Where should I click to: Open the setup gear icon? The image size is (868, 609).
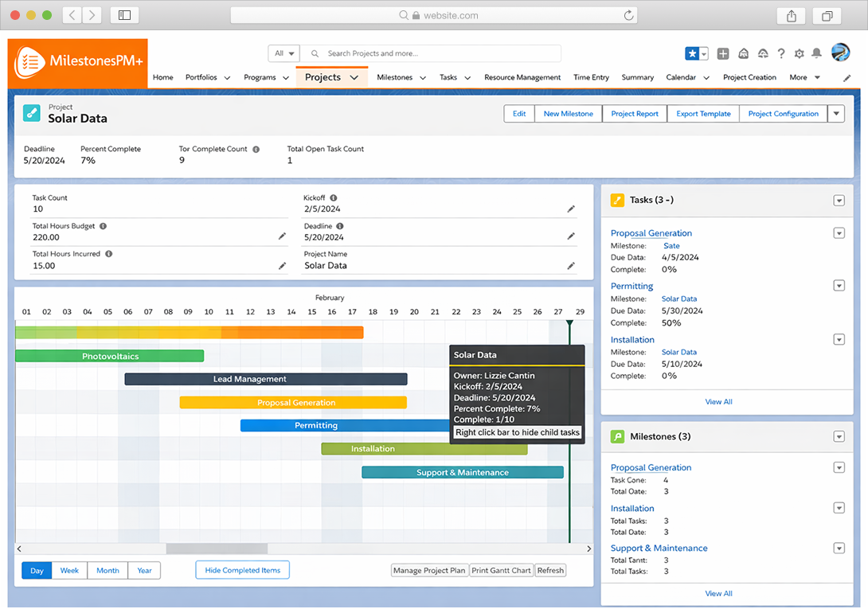click(x=799, y=53)
